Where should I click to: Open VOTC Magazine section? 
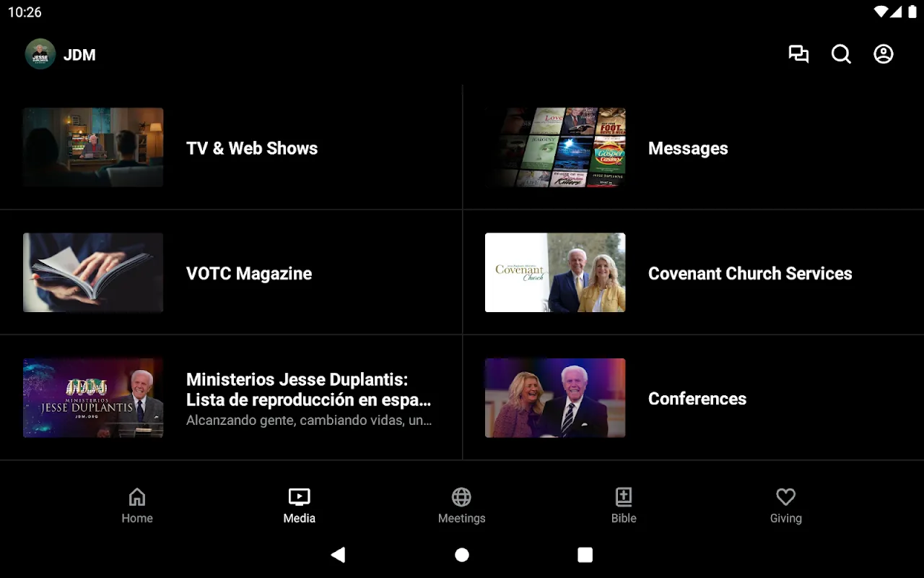pos(249,273)
